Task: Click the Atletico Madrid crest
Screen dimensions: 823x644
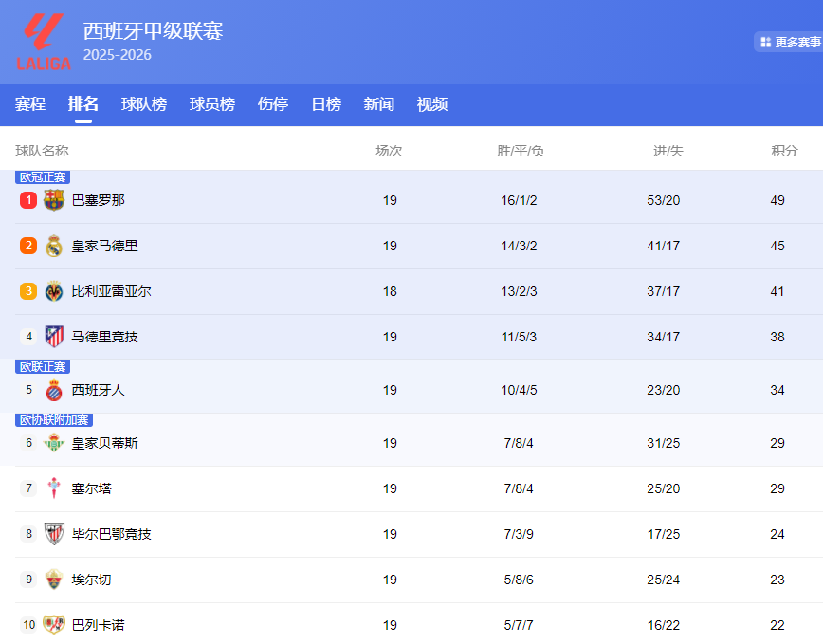Action: pyautogui.click(x=53, y=337)
